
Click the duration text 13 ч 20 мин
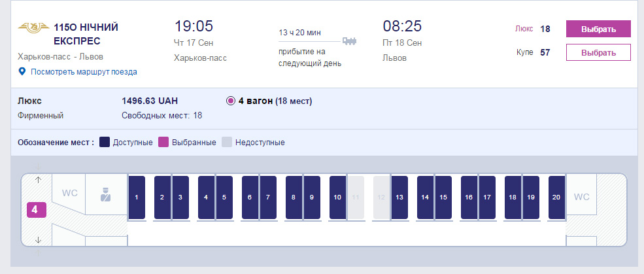pyautogui.click(x=300, y=33)
